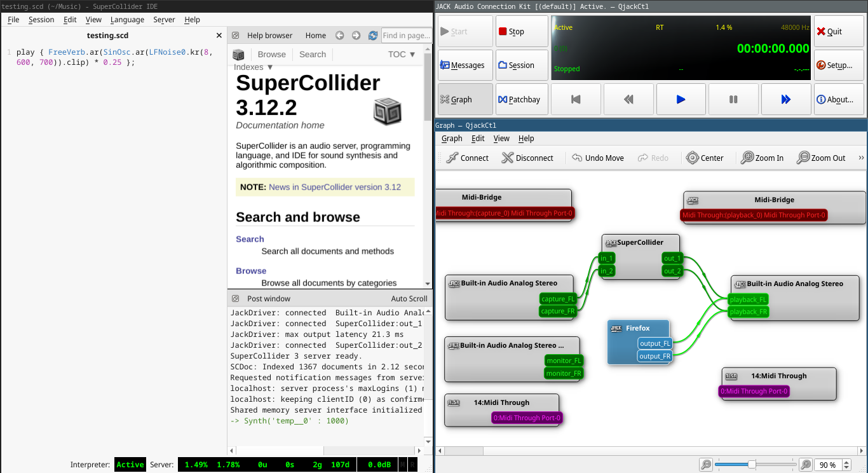This screenshot has height=473, width=868.
Task: Click the Disconnect ports toolbar button
Action: pos(527,158)
